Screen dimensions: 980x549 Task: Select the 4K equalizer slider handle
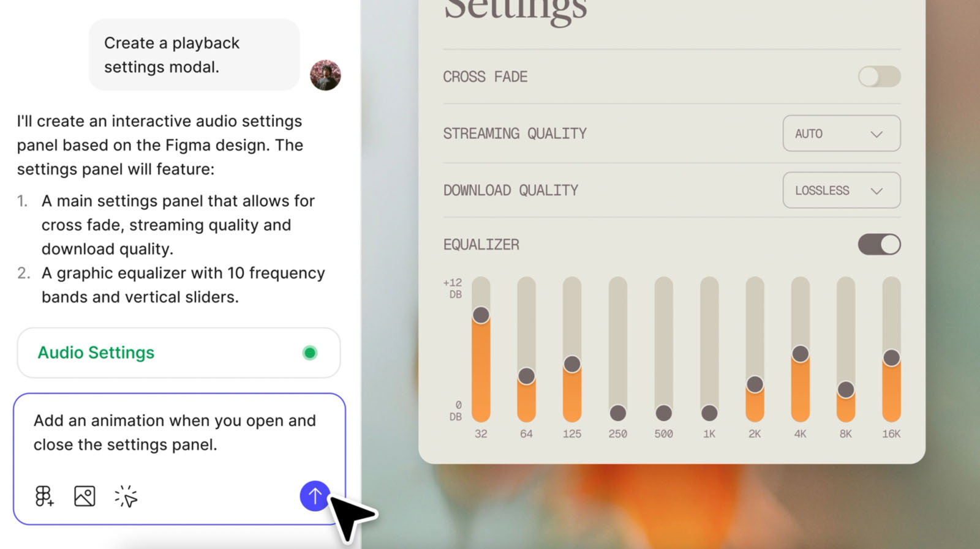(800, 353)
